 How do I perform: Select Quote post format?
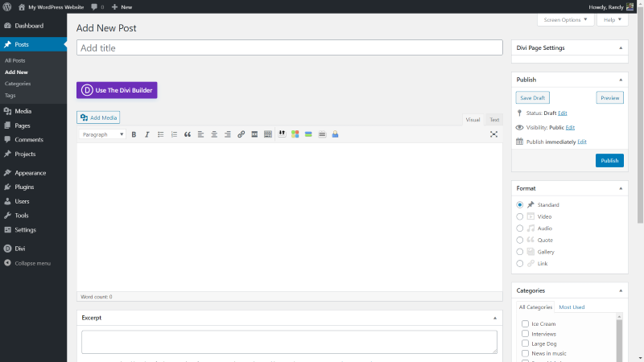pos(519,240)
